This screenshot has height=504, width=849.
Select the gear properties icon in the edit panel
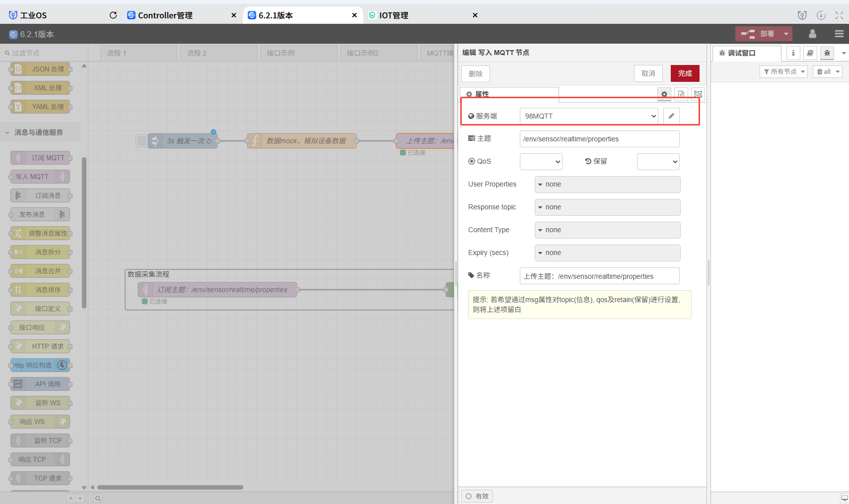(664, 94)
